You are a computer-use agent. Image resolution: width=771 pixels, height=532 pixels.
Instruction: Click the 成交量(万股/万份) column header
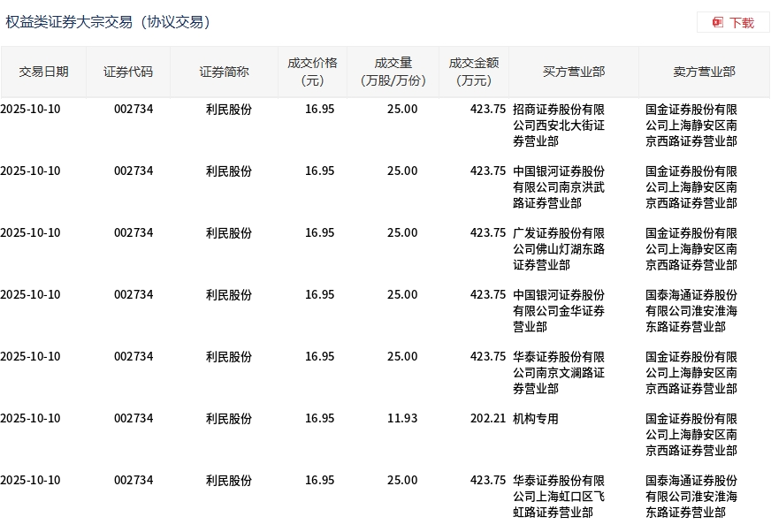(x=393, y=72)
